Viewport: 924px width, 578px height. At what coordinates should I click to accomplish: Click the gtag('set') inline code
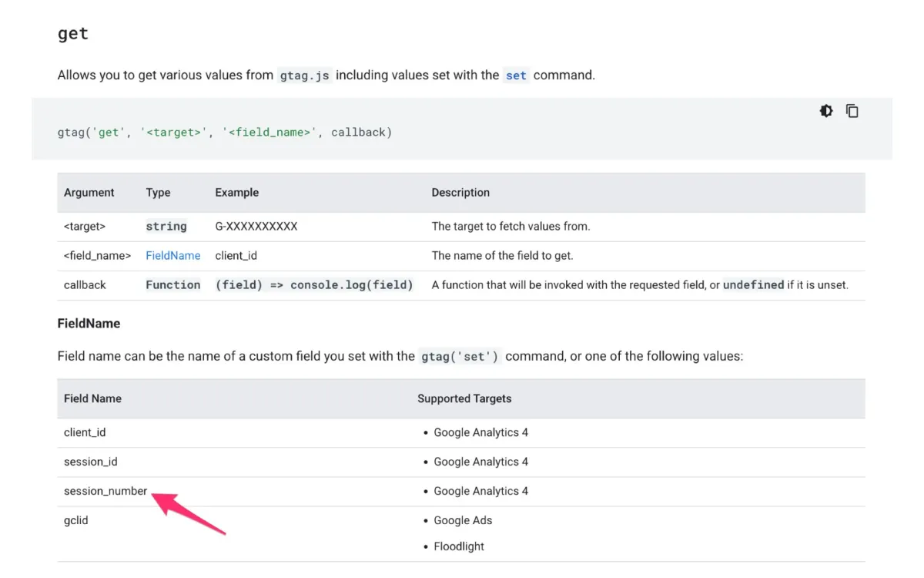460,357
